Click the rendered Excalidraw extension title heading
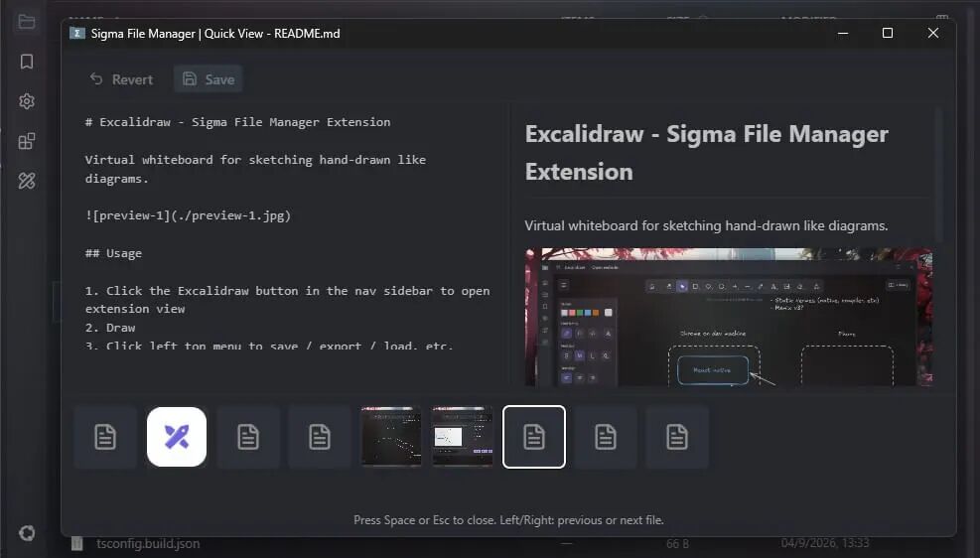 pyautogui.click(x=706, y=153)
